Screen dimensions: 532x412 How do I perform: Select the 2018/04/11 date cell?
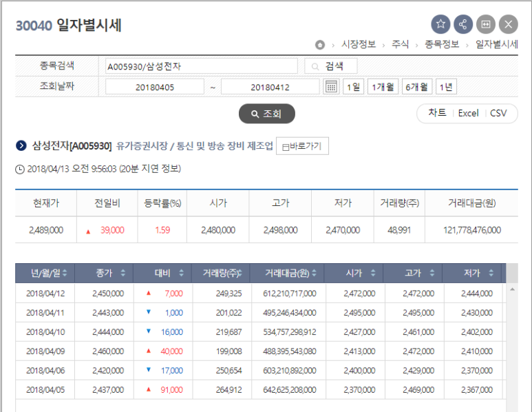[45, 313]
